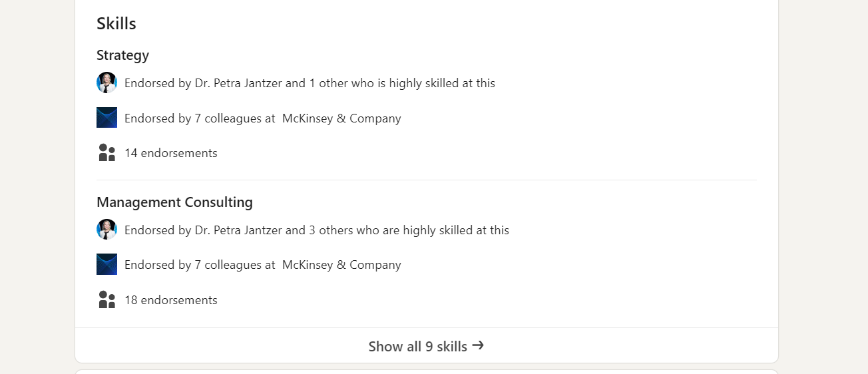Click people icon beside 18 endorsements

tap(107, 299)
